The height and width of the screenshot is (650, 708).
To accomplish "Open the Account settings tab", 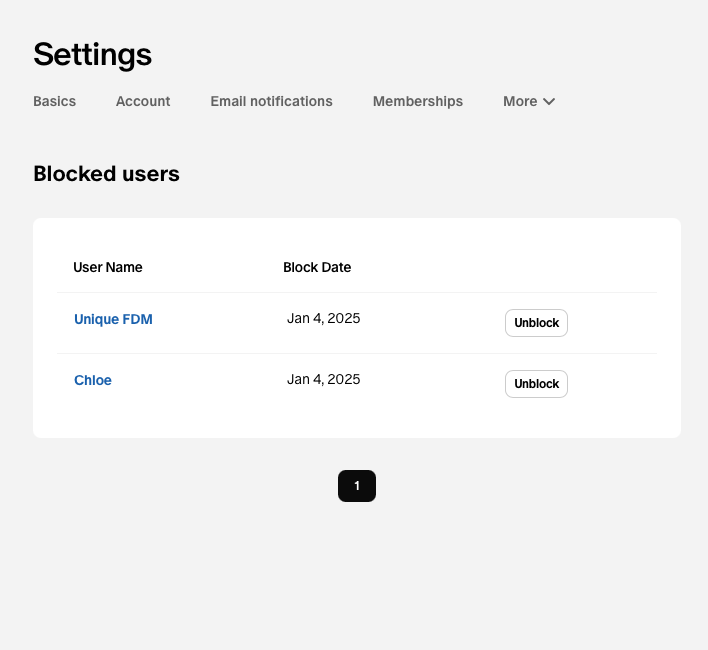I will [143, 101].
